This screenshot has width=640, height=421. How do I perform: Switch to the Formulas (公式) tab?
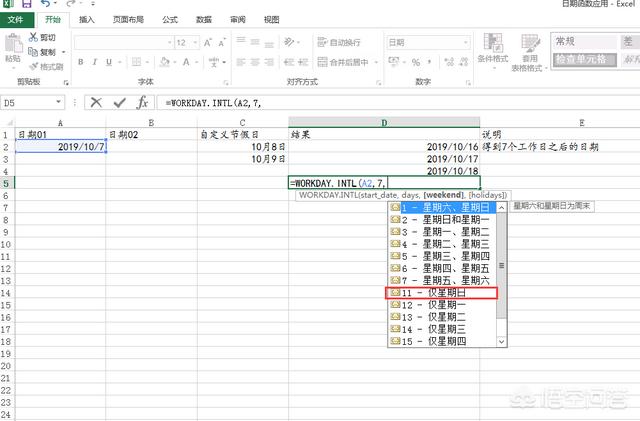(170, 19)
